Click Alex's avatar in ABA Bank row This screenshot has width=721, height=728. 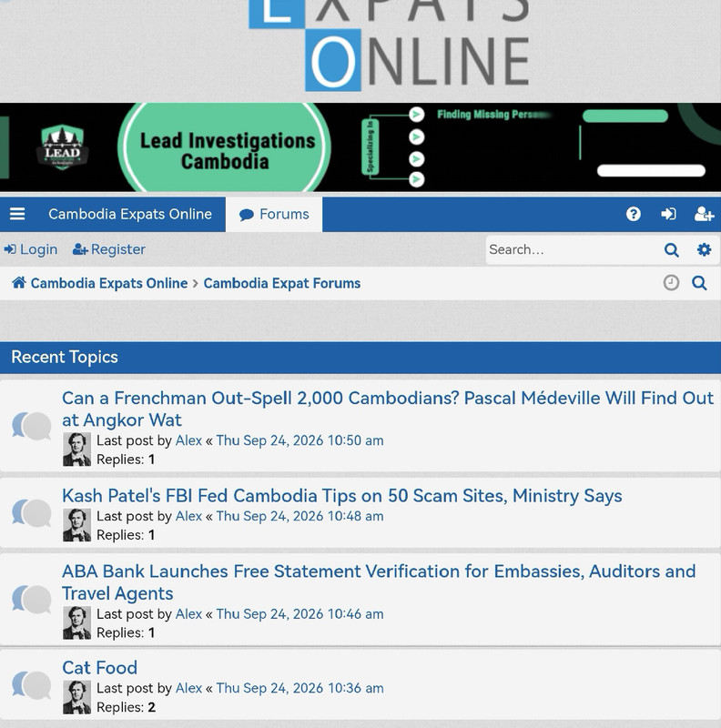(x=77, y=623)
